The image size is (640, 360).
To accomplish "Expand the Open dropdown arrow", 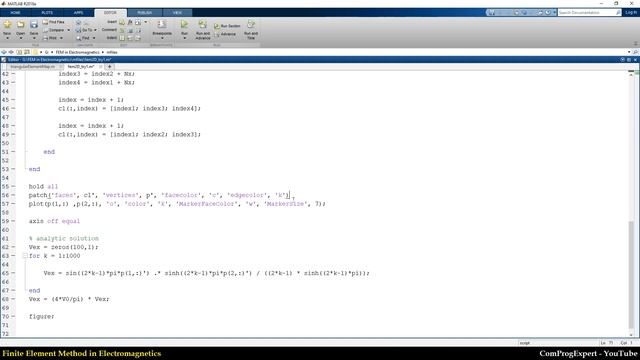I will [x=20, y=38].
